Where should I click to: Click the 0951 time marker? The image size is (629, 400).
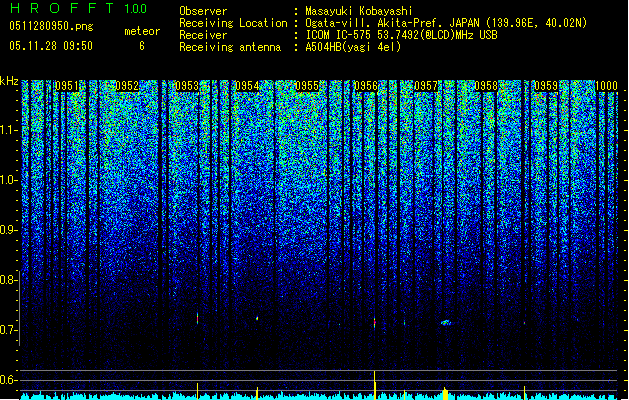67,86
